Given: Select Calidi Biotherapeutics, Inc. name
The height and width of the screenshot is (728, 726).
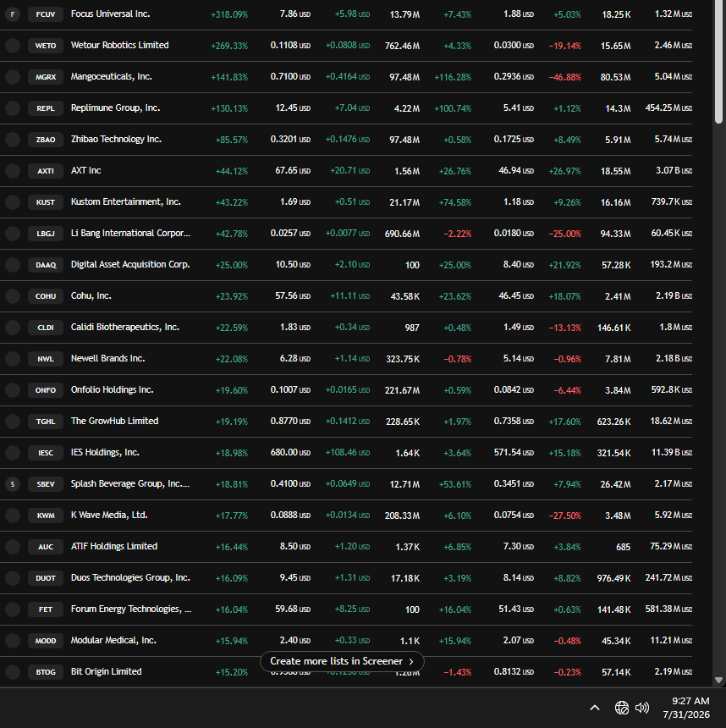Looking at the screenshot, I should (x=125, y=328).
